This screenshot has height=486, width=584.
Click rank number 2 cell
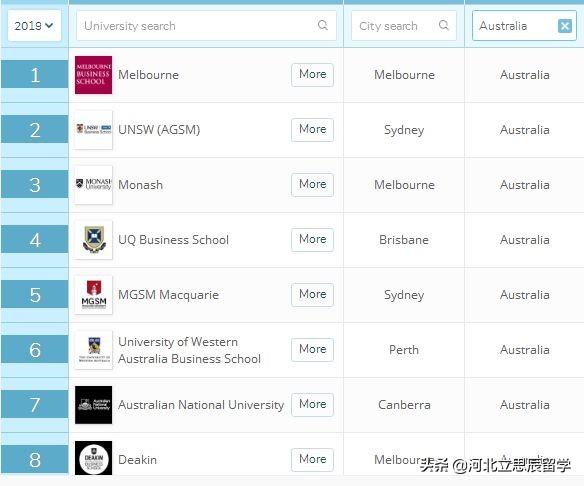tap(35, 130)
